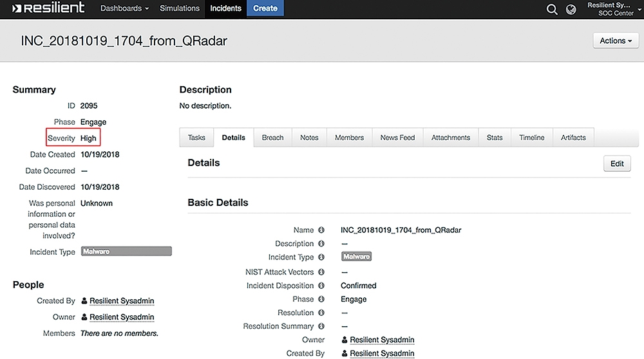
Task: Open the News Feed tab
Action: pos(397,138)
